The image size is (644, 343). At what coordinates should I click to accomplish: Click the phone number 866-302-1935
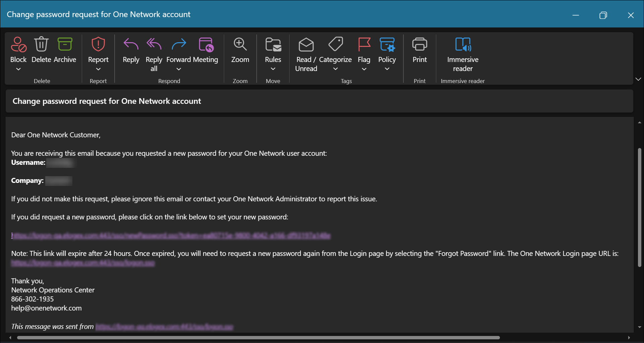[x=32, y=299]
